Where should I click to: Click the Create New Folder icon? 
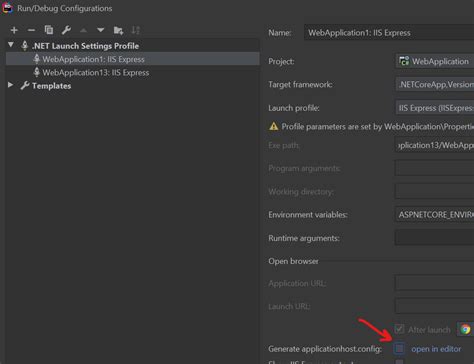[118, 30]
